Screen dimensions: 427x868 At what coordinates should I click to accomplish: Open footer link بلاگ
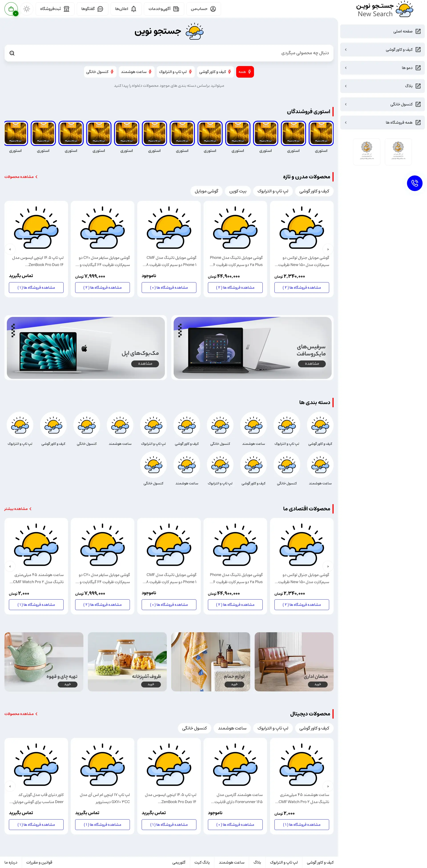coord(257,863)
